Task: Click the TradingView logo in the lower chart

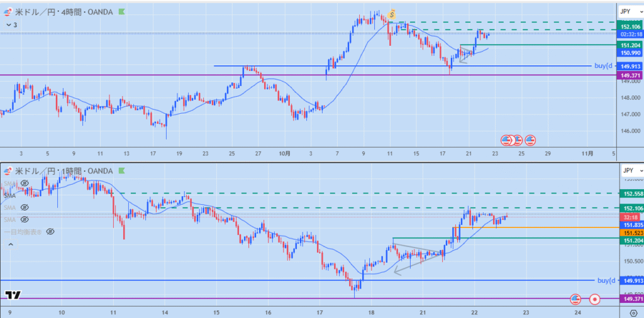Action: tap(12, 295)
